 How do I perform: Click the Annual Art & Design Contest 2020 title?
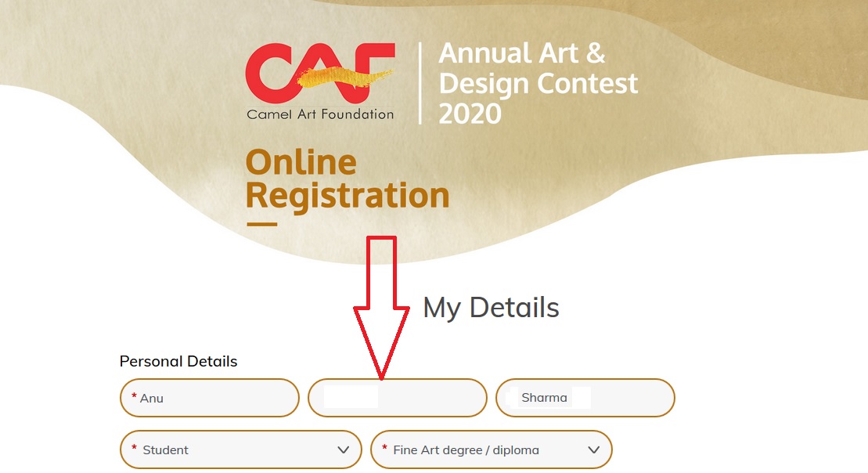coord(538,84)
